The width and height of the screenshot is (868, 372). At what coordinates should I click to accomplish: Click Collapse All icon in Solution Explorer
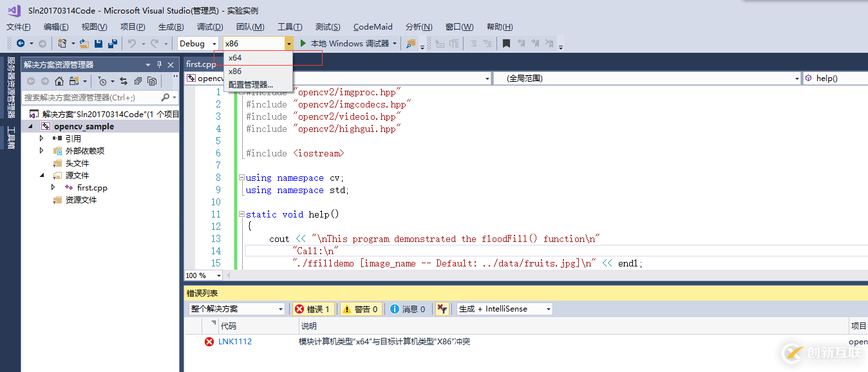138,81
